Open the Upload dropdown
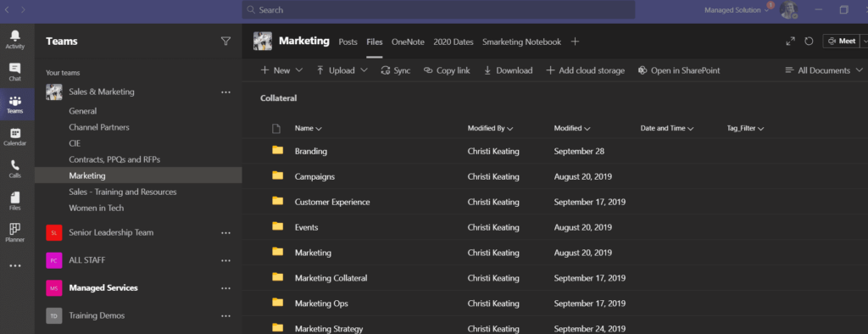 point(342,70)
